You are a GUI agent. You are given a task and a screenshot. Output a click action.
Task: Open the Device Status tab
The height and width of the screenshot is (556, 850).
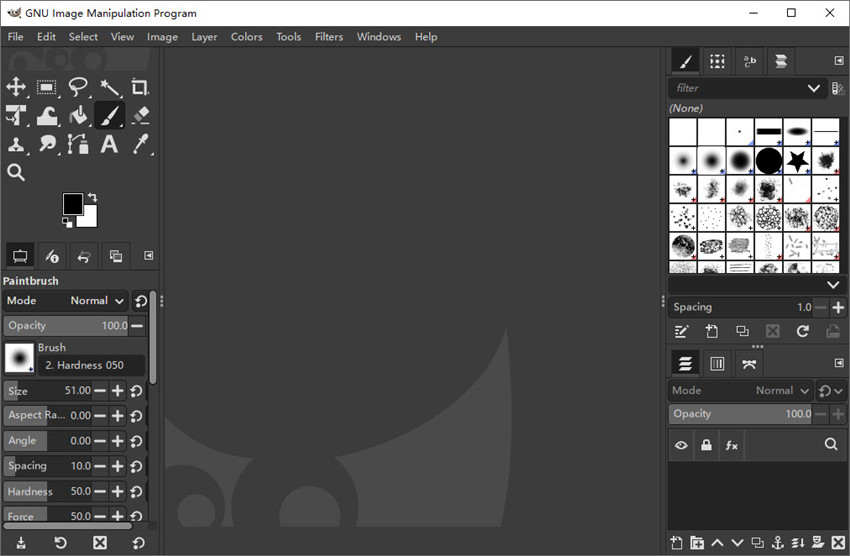(x=52, y=256)
